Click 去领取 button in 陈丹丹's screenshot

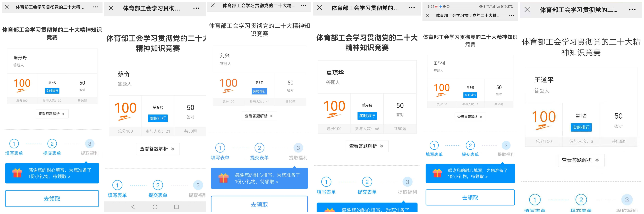click(52, 199)
